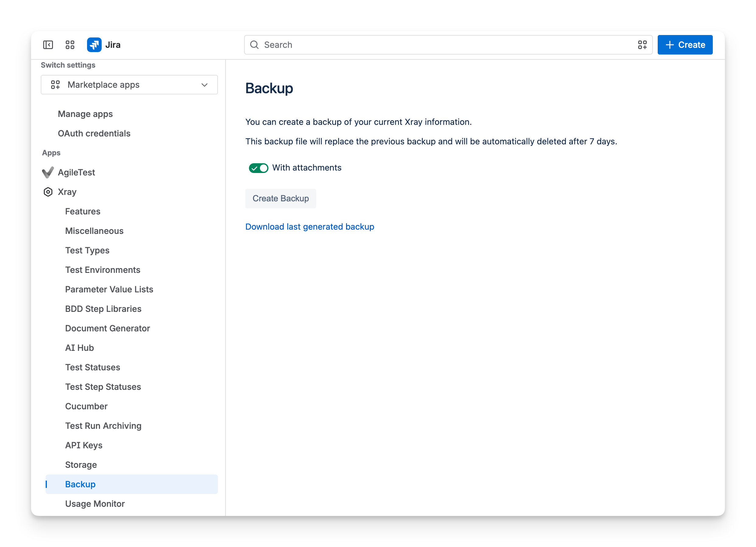Click the Marketplace apps grid icon
756x547 pixels.
(x=55, y=85)
